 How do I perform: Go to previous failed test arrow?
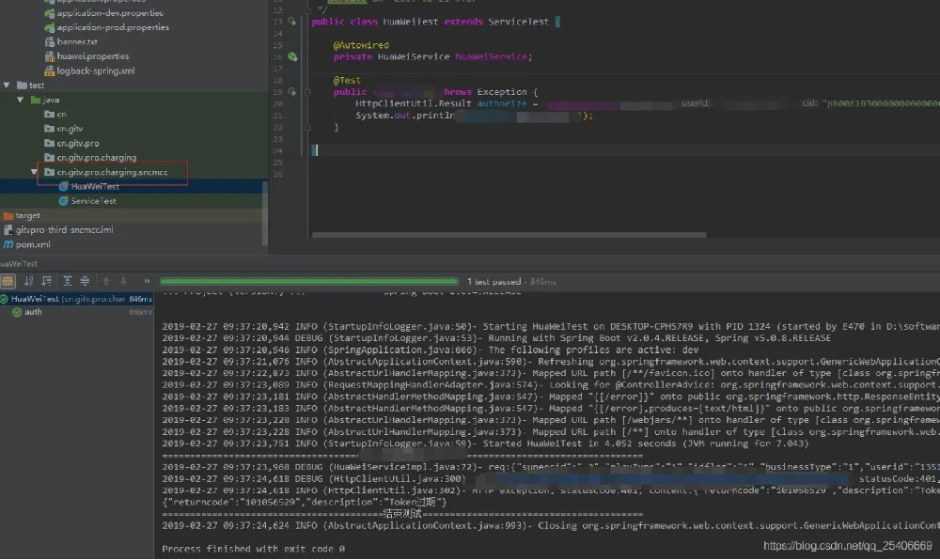(x=106, y=281)
